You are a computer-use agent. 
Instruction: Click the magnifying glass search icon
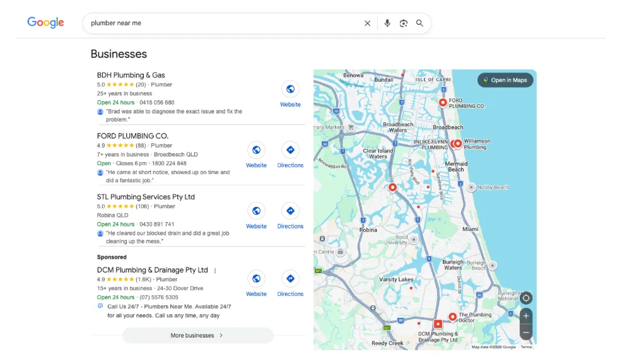click(420, 23)
